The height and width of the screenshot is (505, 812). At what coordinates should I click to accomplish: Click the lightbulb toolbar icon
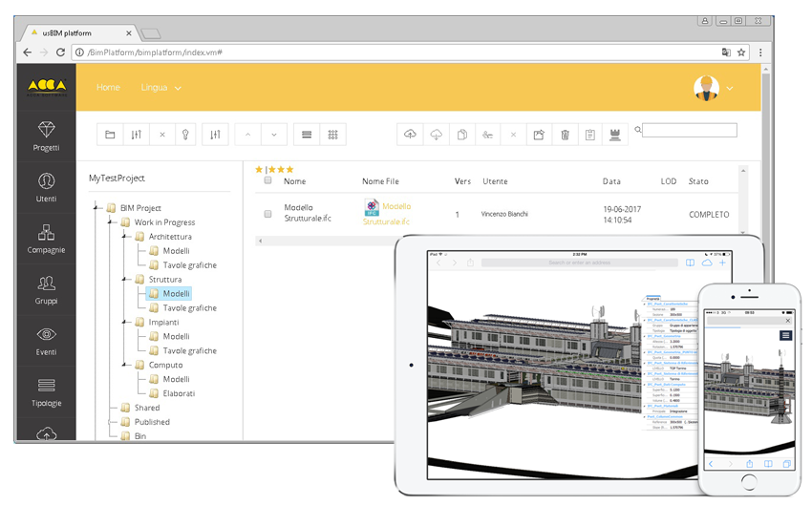coord(185,135)
